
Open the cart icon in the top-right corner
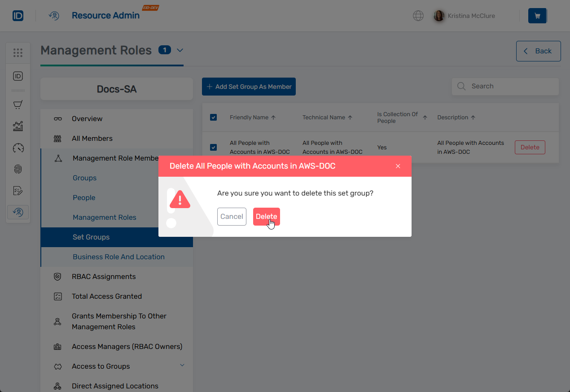(537, 15)
